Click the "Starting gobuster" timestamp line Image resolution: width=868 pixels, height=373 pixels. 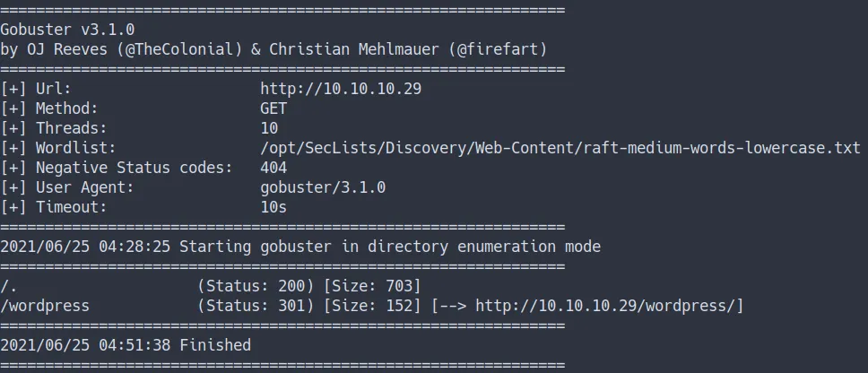point(300,247)
